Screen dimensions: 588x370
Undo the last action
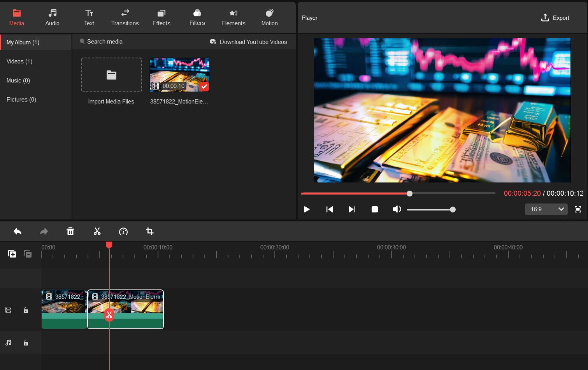[18, 231]
